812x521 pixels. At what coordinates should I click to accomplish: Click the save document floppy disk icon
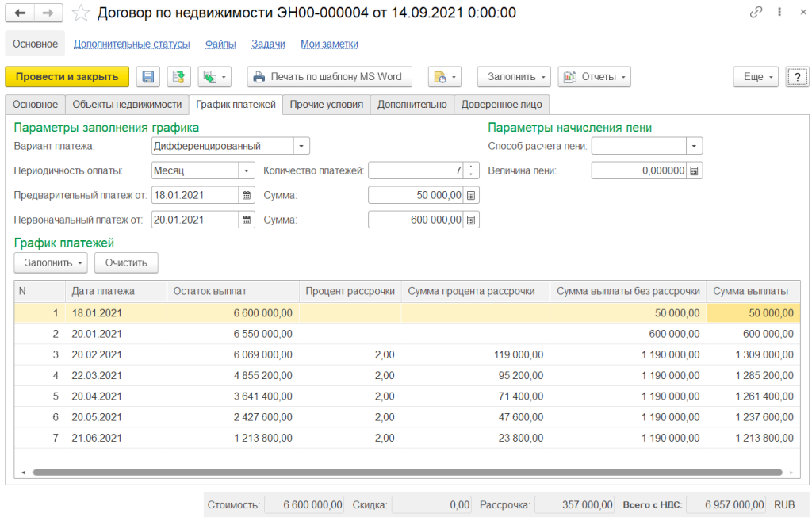click(x=147, y=77)
